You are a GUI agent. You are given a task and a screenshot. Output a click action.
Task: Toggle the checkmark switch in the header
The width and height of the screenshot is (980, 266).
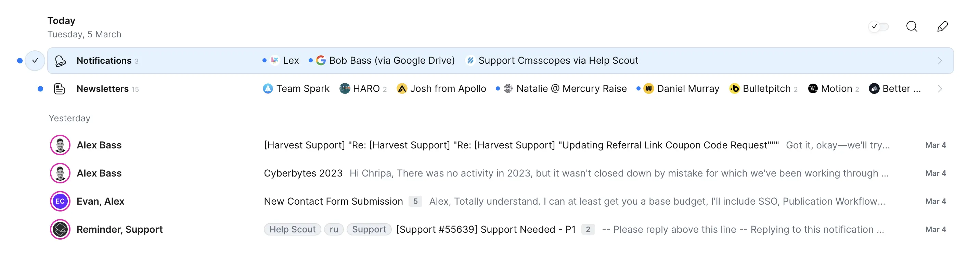[879, 27]
